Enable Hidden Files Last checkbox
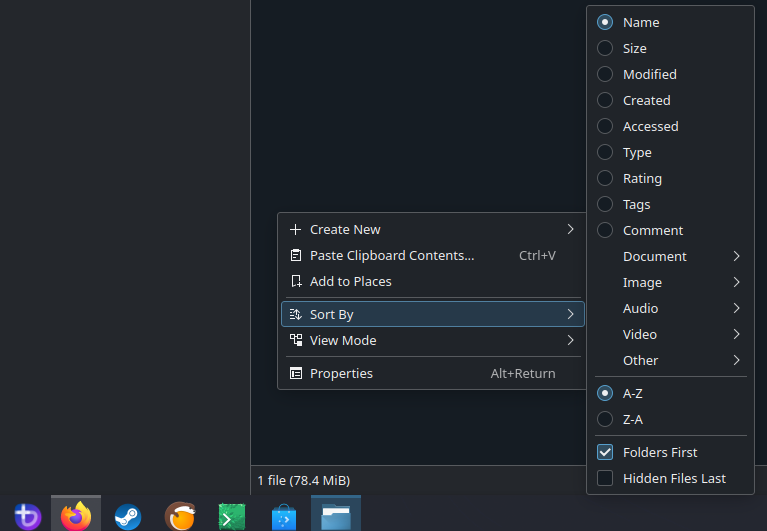This screenshot has height=531, width=767. [x=605, y=478]
